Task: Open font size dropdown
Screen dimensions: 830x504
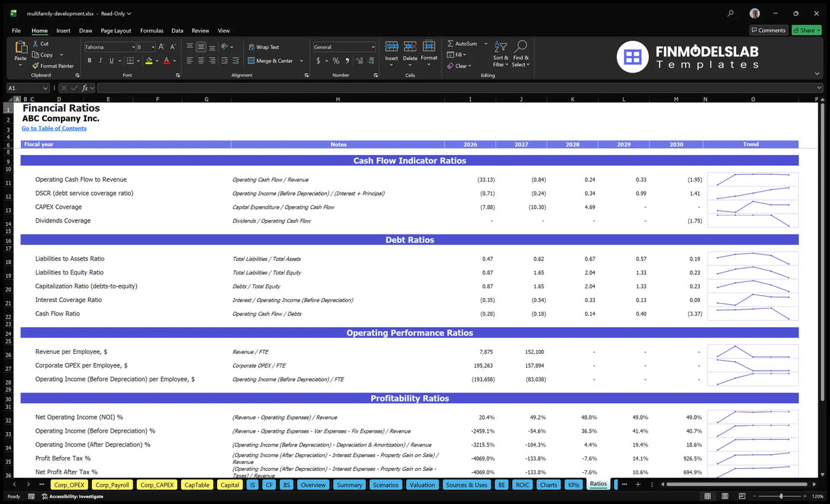Action: click(152, 47)
